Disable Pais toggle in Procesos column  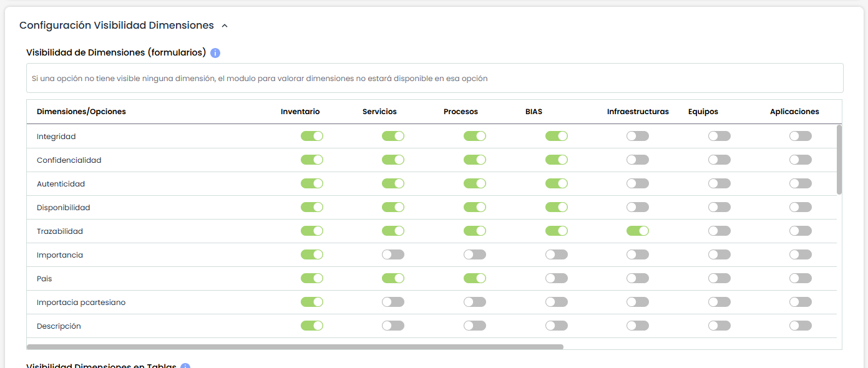coord(475,278)
